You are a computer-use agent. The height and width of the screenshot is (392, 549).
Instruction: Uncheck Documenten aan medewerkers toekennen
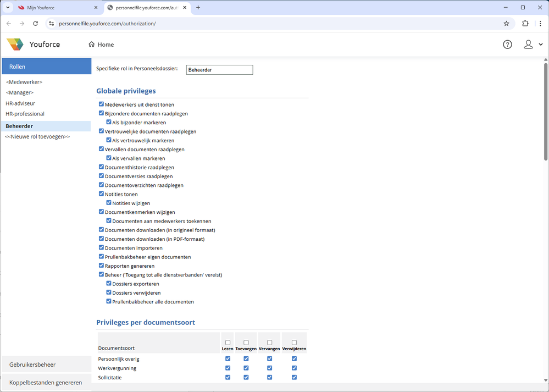pos(109,220)
